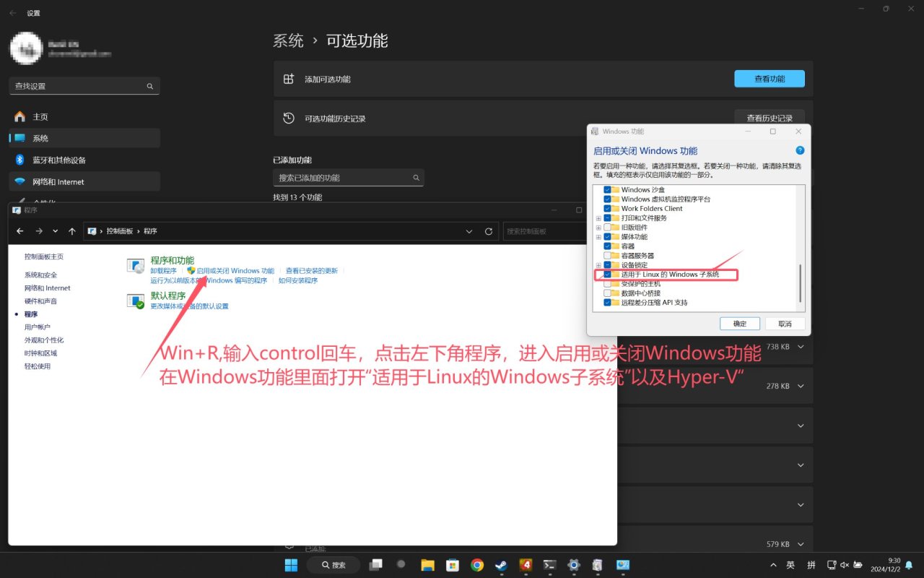Select 蓝牙和其他设备 in Settings sidebar
This screenshot has width=924, height=578.
(84, 160)
